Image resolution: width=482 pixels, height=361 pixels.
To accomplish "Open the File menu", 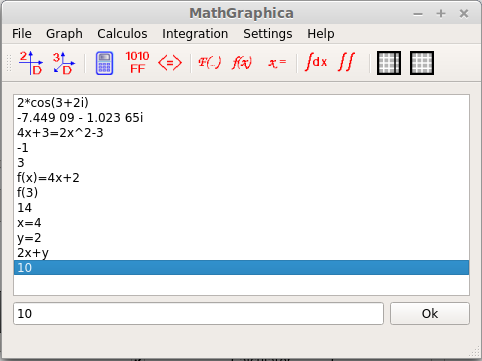I will click(22, 34).
